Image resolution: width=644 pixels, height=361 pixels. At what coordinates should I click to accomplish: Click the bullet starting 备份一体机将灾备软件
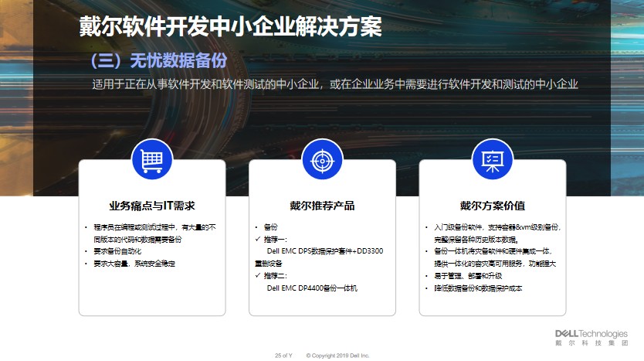(495, 257)
